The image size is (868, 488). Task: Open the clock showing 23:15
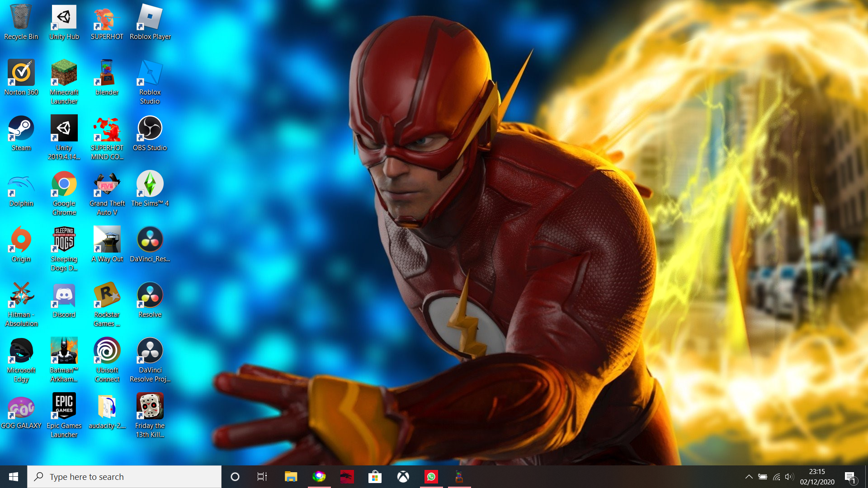[817, 477]
